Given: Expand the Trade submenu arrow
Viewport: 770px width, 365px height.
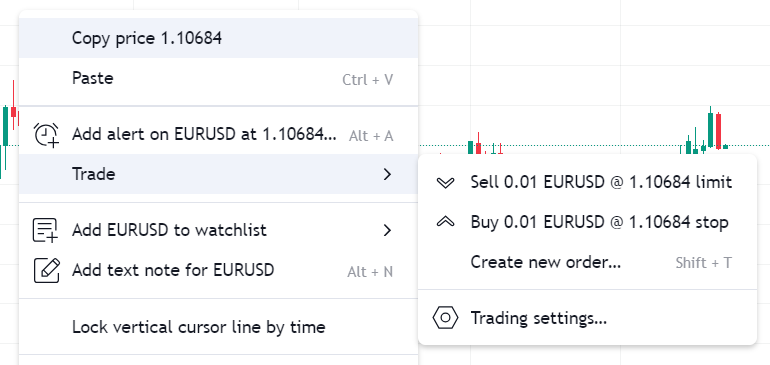Looking at the screenshot, I should coord(387,174).
